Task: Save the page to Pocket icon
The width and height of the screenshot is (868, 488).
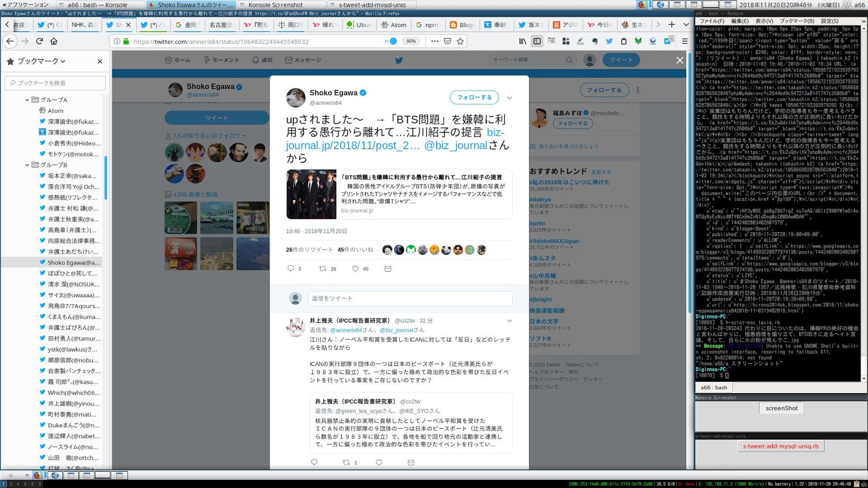Action: (448, 41)
